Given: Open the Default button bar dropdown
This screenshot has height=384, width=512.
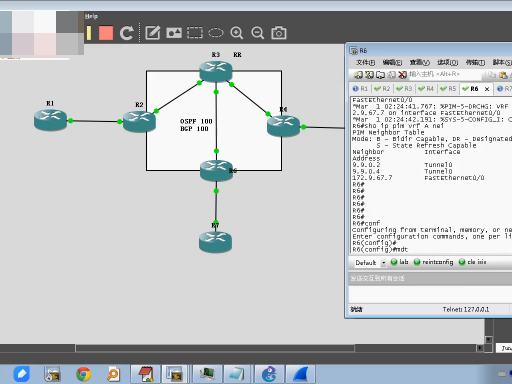Looking at the screenshot, I should 384,263.
